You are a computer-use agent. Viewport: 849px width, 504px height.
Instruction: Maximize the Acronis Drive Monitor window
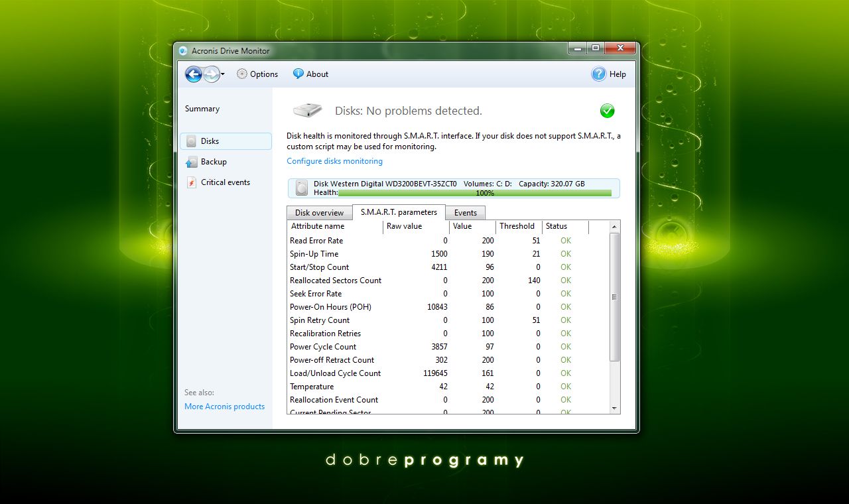tap(595, 48)
